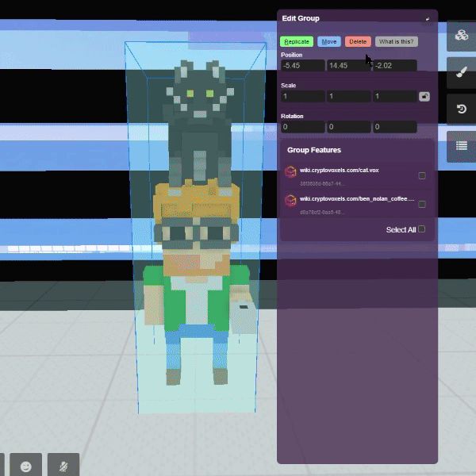Screen dimensions: 476x476
Task: Tick the Select All checkbox
Action: tap(422, 229)
